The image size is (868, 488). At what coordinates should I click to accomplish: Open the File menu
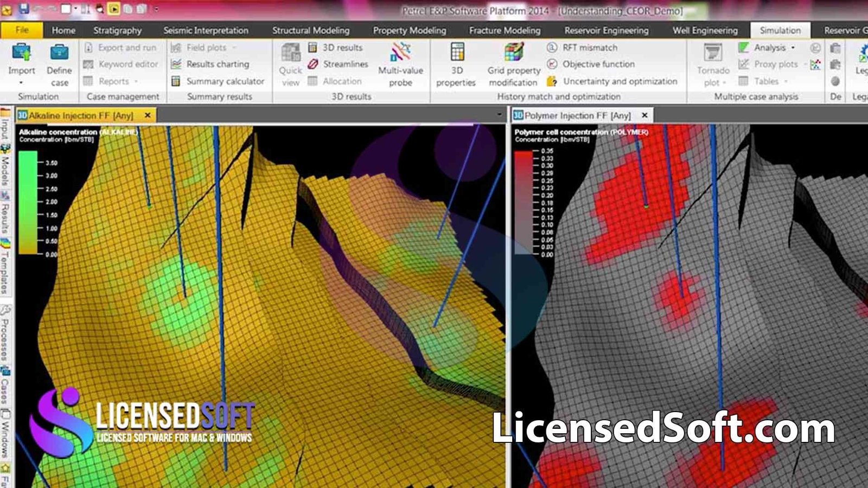click(x=22, y=30)
